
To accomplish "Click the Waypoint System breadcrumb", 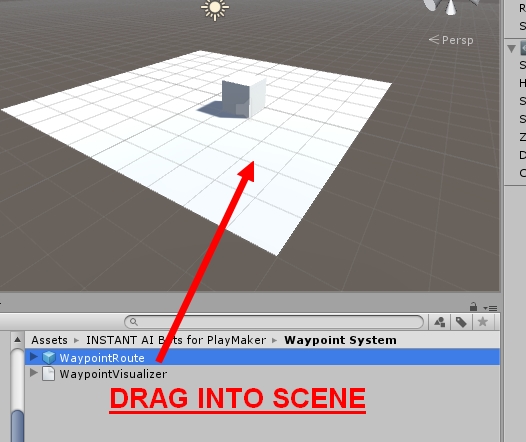I will coord(340,340).
